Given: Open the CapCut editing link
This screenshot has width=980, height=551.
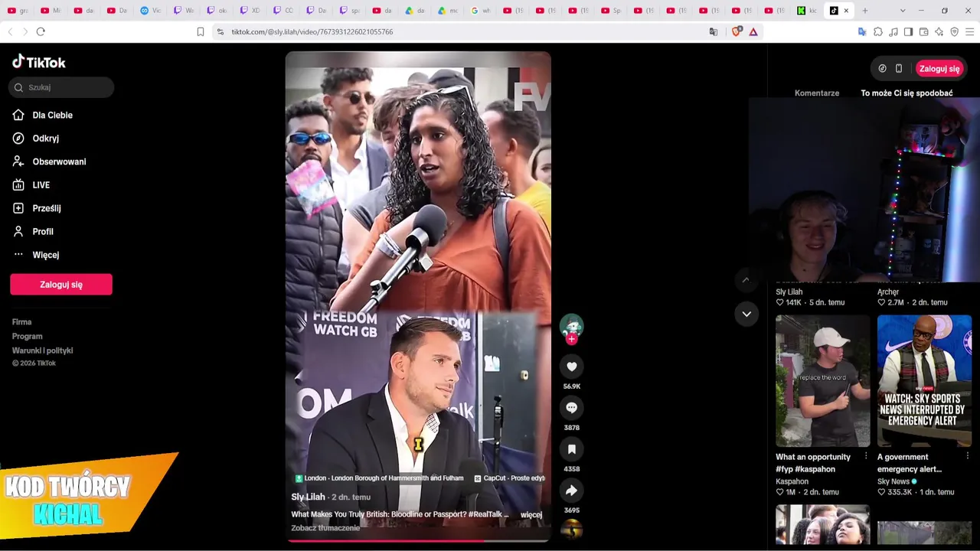Looking at the screenshot, I should coord(510,478).
